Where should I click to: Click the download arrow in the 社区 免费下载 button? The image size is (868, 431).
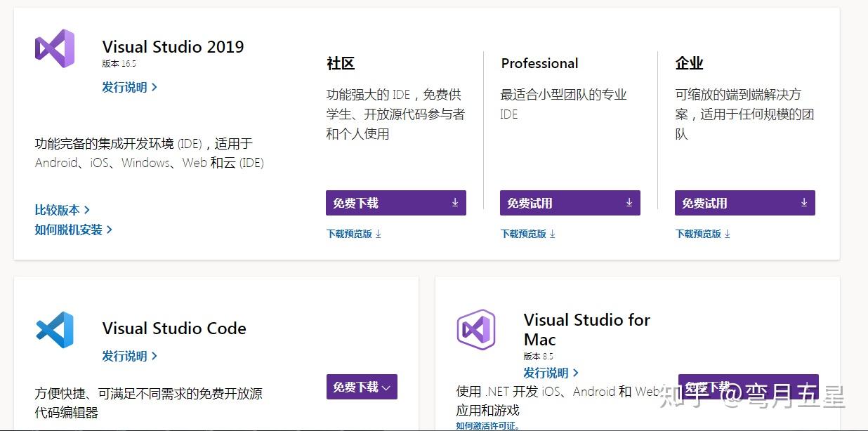coord(455,203)
